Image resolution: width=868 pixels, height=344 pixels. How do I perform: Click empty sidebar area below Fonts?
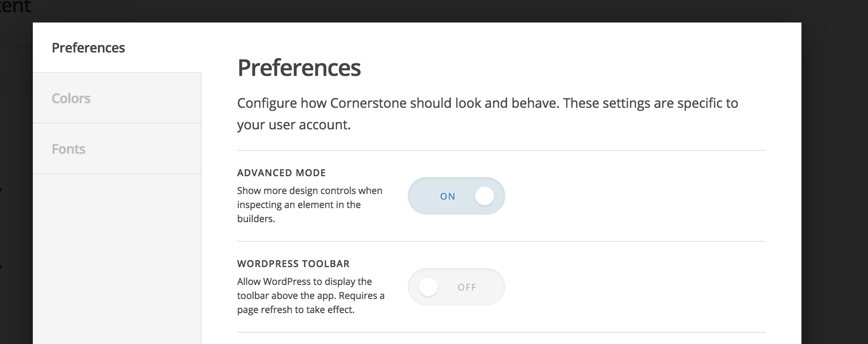pos(117,258)
